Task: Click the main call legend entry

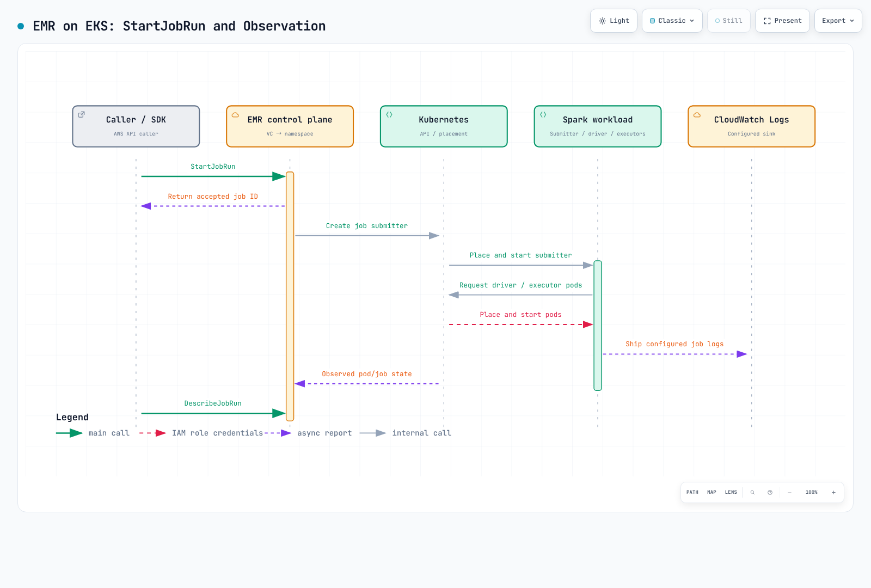Action: pyautogui.click(x=93, y=433)
